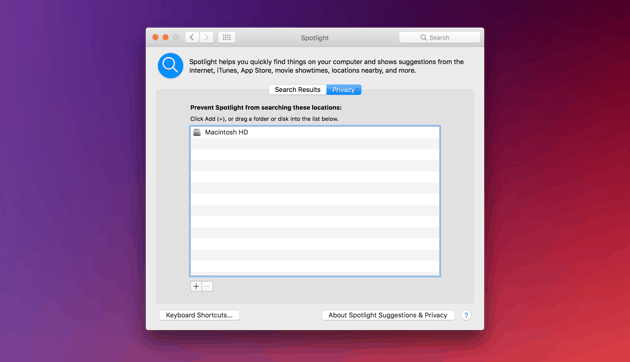Select the Macintosh HD entry in the list

coord(315,132)
